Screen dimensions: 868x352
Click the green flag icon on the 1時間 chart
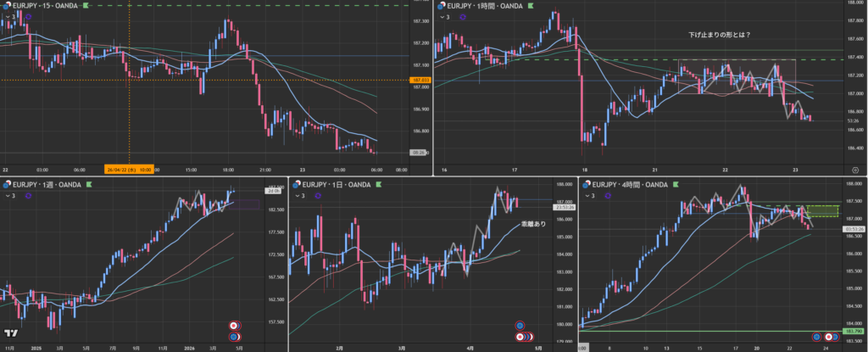(x=531, y=6)
